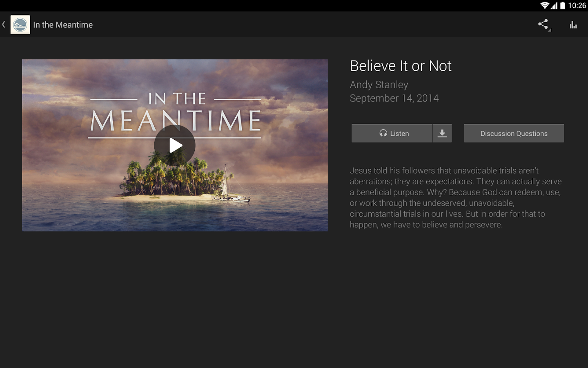Screen dimensions: 588x368
Task: Select the 'Believe It or Not' title
Action: pyautogui.click(x=401, y=66)
